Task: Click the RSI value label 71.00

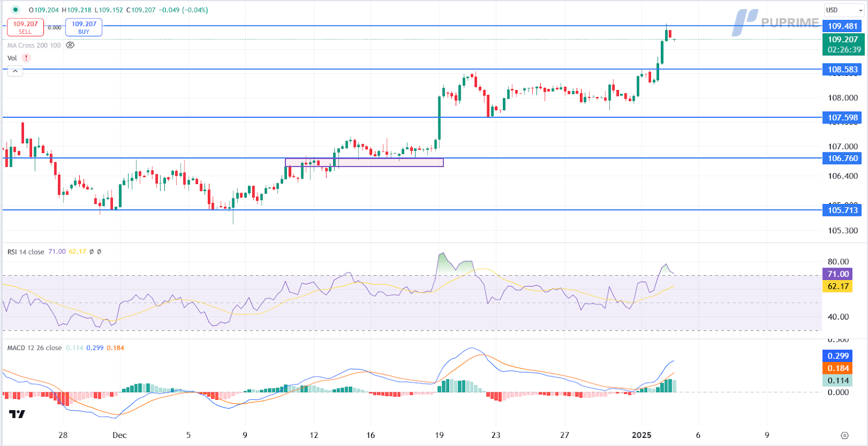Action: tap(838, 274)
